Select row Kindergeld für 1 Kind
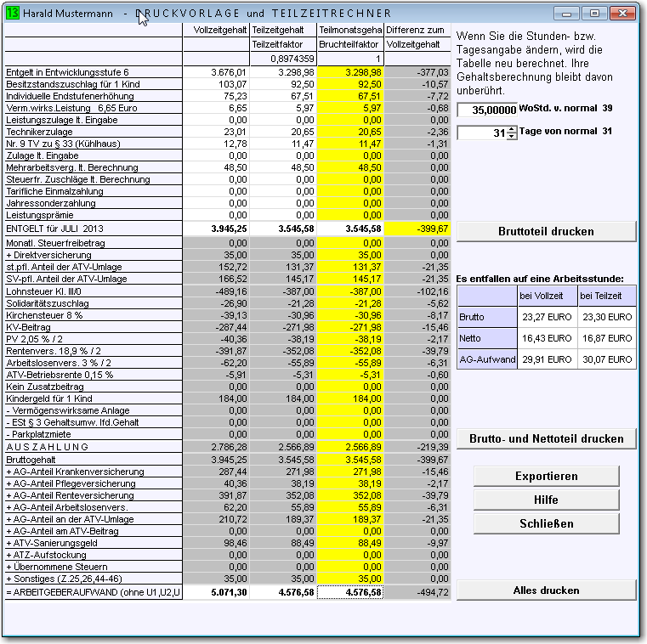The image size is (647, 644). click(x=94, y=398)
